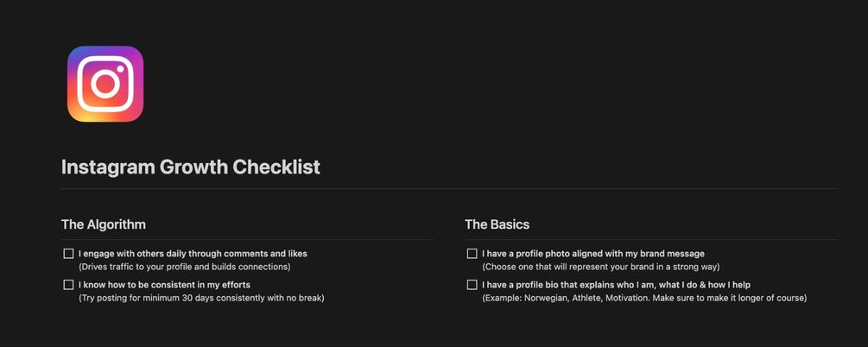Place cursor after the word Checklist in title
Screen dimensions: 868x347
pos(320,167)
